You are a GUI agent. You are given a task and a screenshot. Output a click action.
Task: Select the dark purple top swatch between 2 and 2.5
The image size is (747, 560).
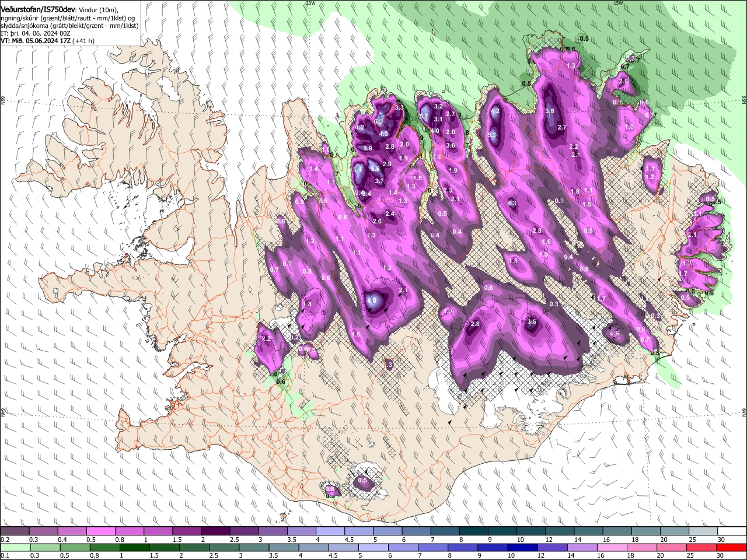pyautogui.click(x=214, y=531)
